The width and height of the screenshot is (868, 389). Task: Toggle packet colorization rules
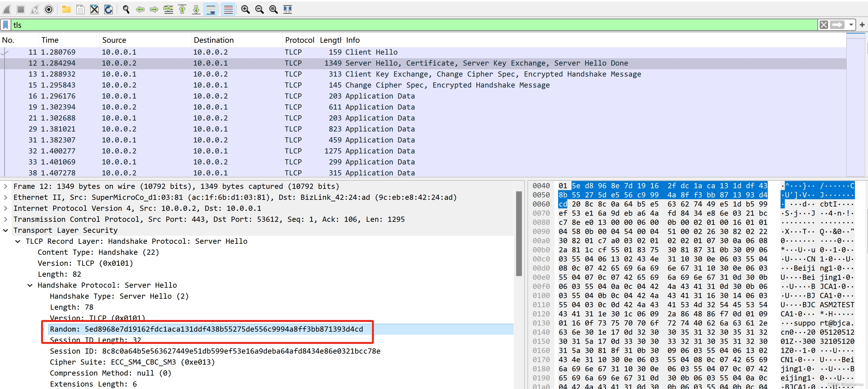(228, 9)
